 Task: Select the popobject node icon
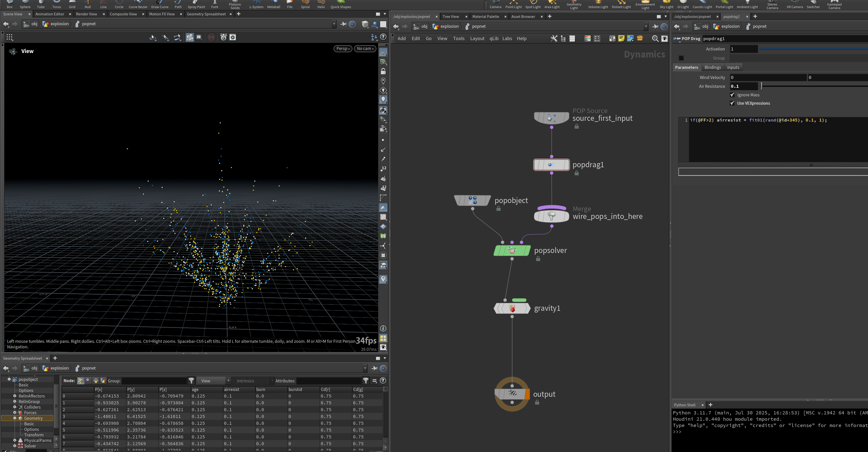(472, 200)
